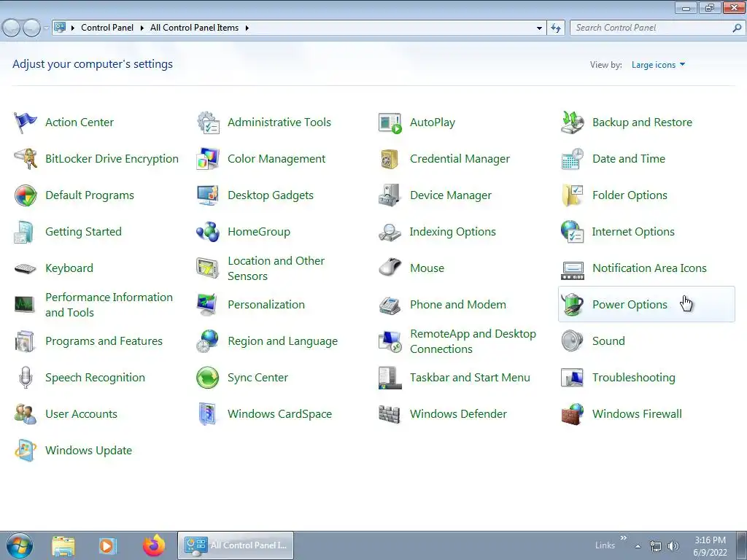Image resolution: width=747 pixels, height=560 pixels.
Task: Click the Personalization monitor icon
Action: (208, 305)
